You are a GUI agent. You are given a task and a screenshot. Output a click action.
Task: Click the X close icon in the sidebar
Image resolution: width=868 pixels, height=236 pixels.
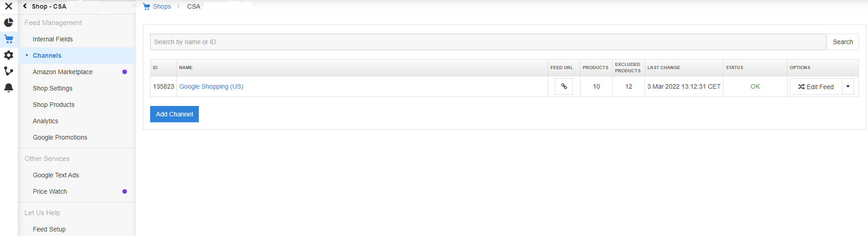point(9,6)
